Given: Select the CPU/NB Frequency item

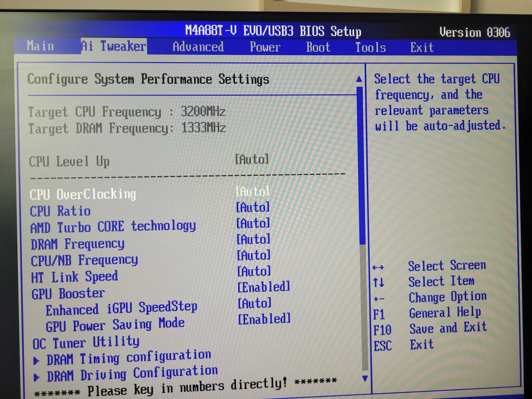Looking at the screenshot, I should (84, 260).
